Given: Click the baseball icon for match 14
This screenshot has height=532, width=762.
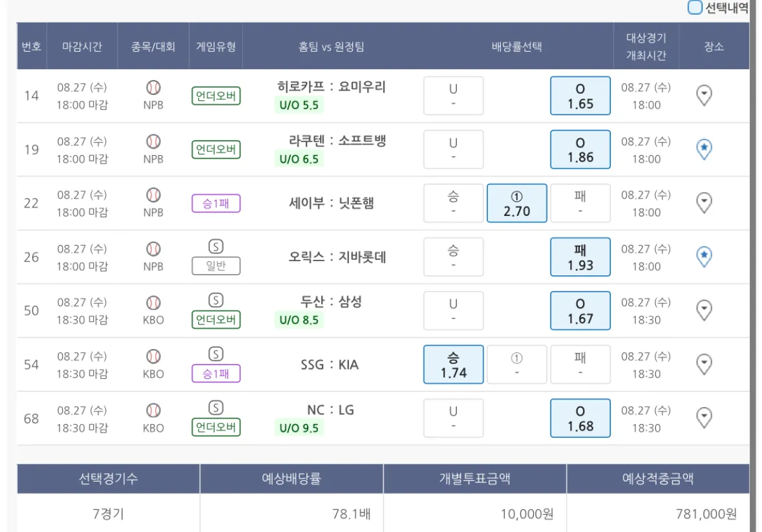Looking at the screenshot, I should coord(153,87).
